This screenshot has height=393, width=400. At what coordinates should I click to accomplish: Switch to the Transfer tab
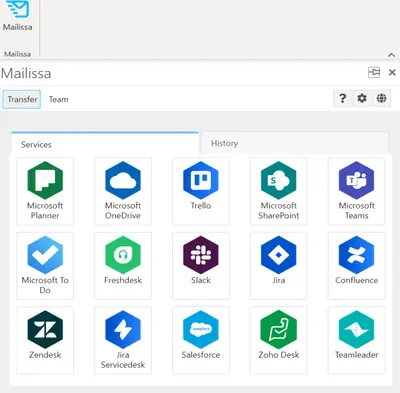(x=22, y=99)
